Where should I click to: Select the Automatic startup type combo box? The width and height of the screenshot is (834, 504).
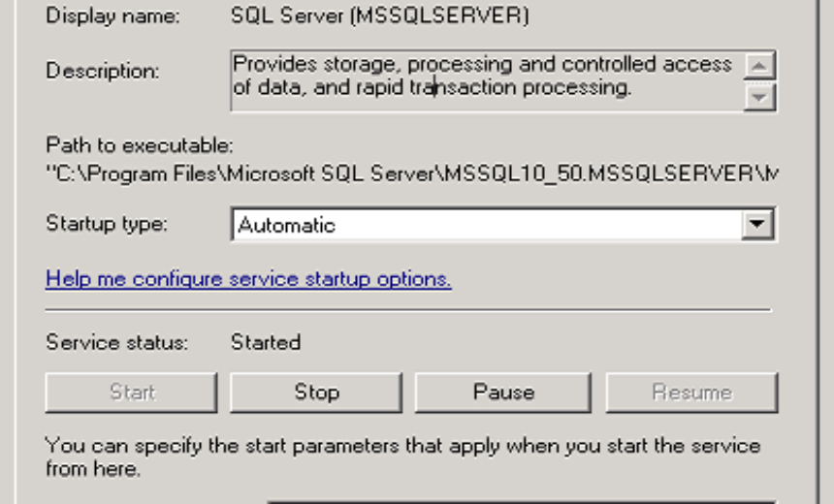click(503, 224)
